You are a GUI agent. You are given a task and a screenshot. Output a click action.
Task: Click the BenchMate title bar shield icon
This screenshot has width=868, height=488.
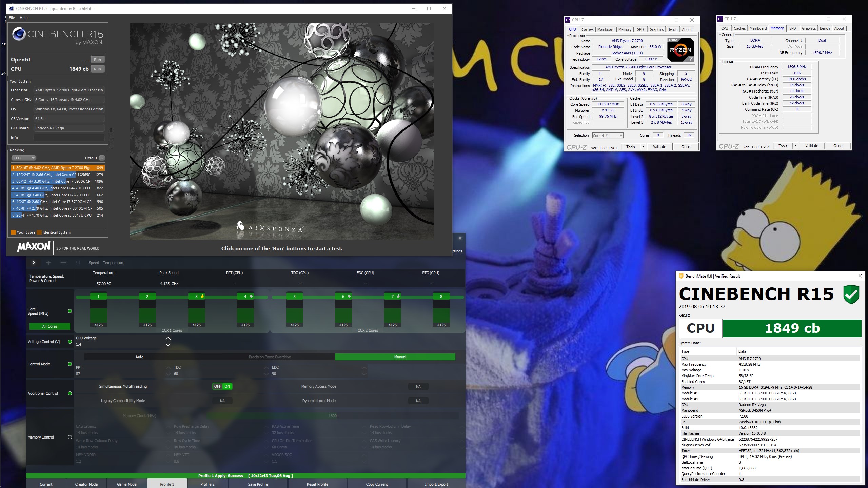(681, 276)
